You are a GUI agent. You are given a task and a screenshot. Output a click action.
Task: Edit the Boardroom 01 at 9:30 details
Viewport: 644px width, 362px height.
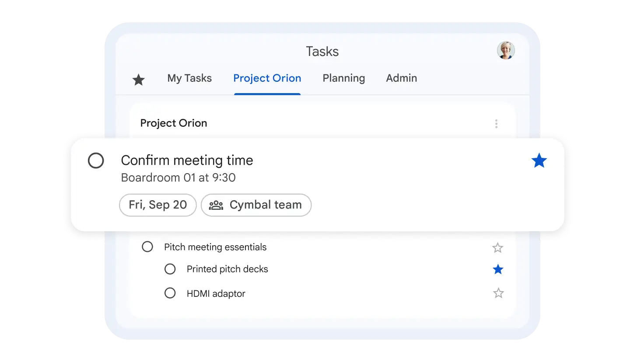(178, 178)
